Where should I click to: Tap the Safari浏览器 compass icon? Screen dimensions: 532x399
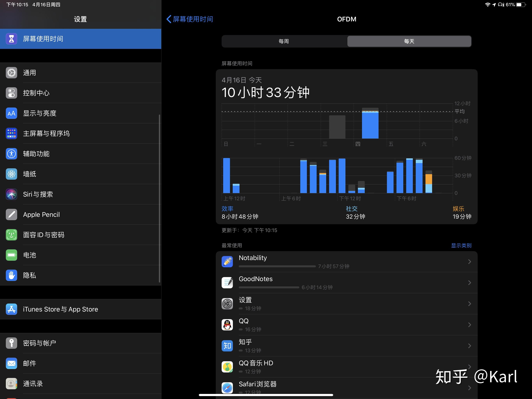click(227, 388)
